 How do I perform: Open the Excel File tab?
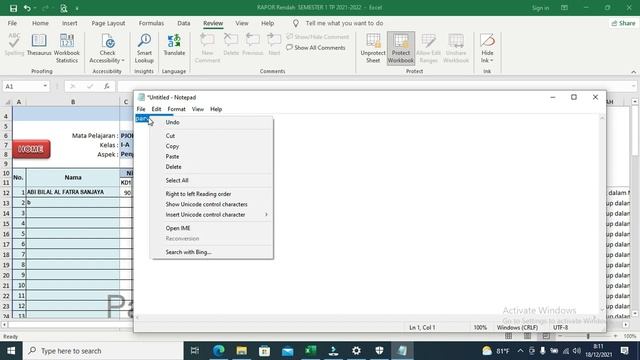(x=12, y=23)
